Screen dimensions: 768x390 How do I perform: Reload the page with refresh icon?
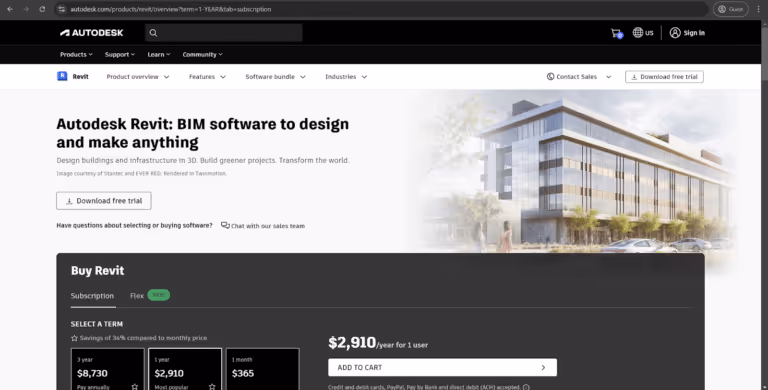click(42, 9)
